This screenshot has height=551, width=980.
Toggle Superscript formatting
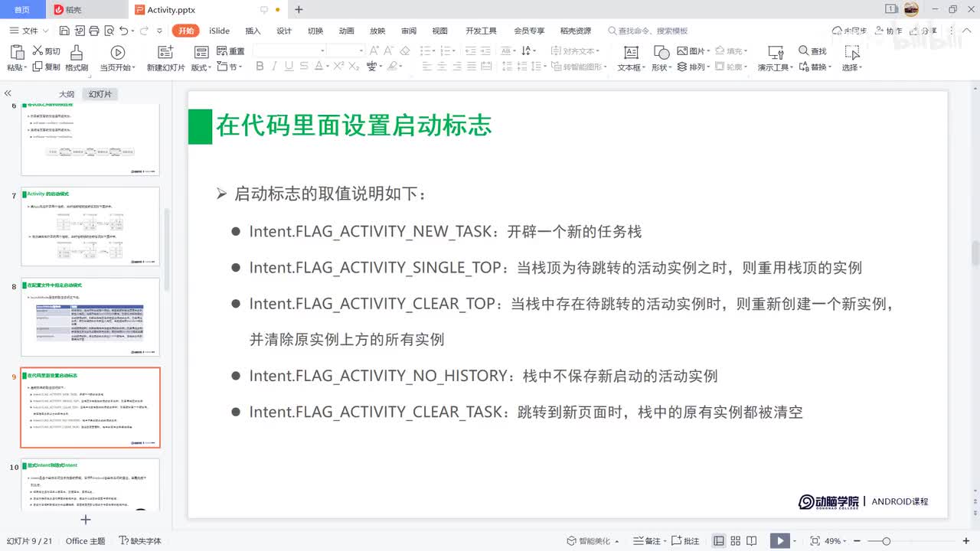tap(338, 67)
